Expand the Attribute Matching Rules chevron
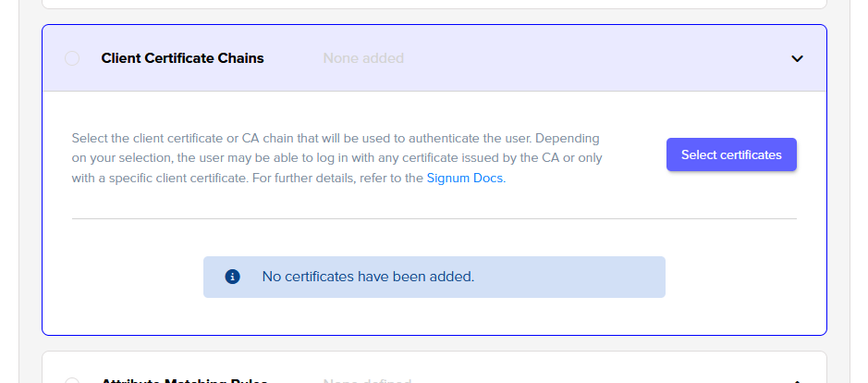Image resolution: width=868 pixels, height=383 pixels. click(x=798, y=380)
